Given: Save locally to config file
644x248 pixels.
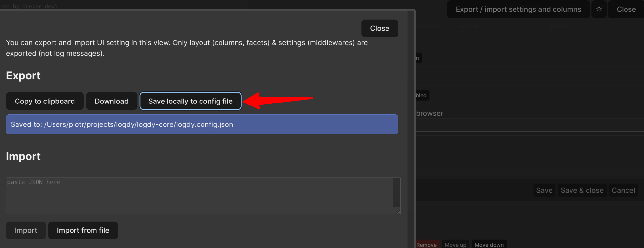Looking at the screenshot, I should (x=190, y=101).
